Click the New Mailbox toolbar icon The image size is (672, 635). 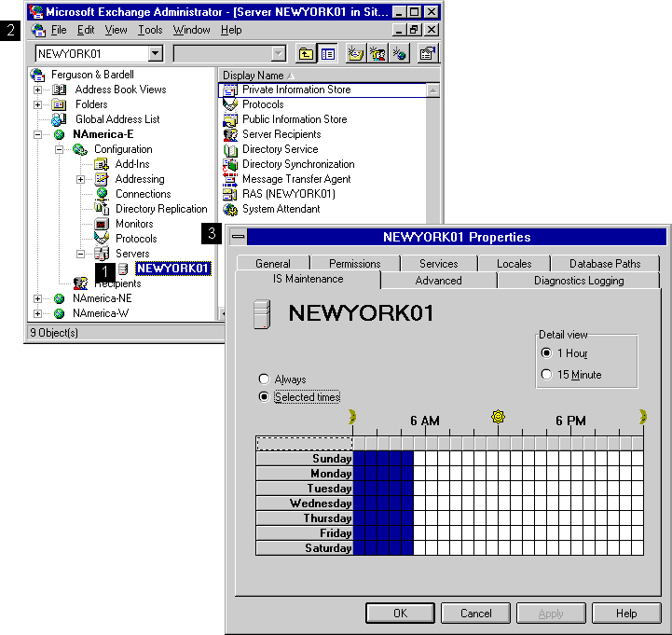356,53
